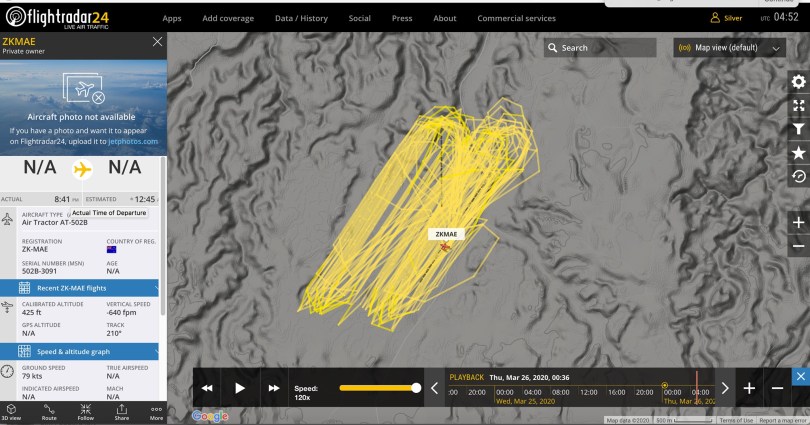Open the Social menu
The image size is (810, 425).
click(359, 18)
